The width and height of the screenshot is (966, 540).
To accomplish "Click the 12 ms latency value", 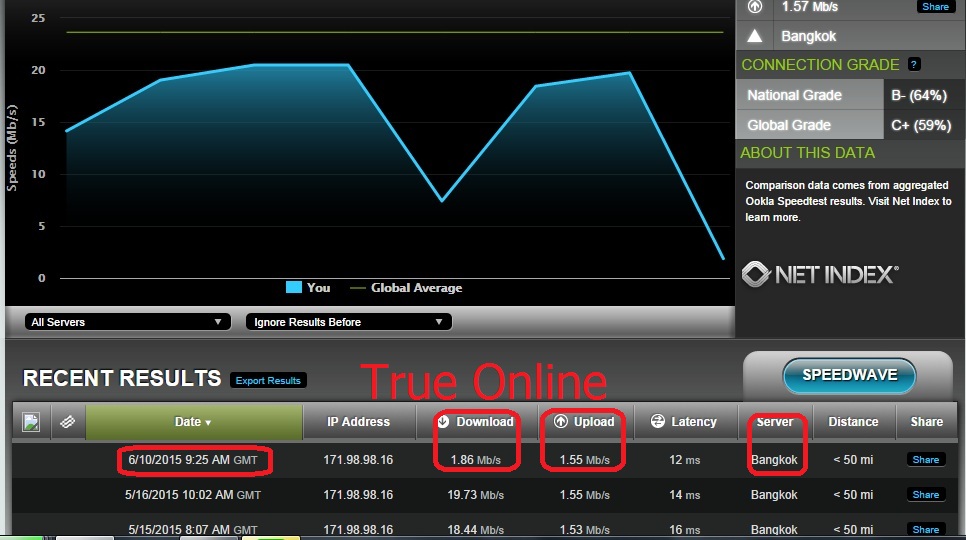I will point(684,460).
